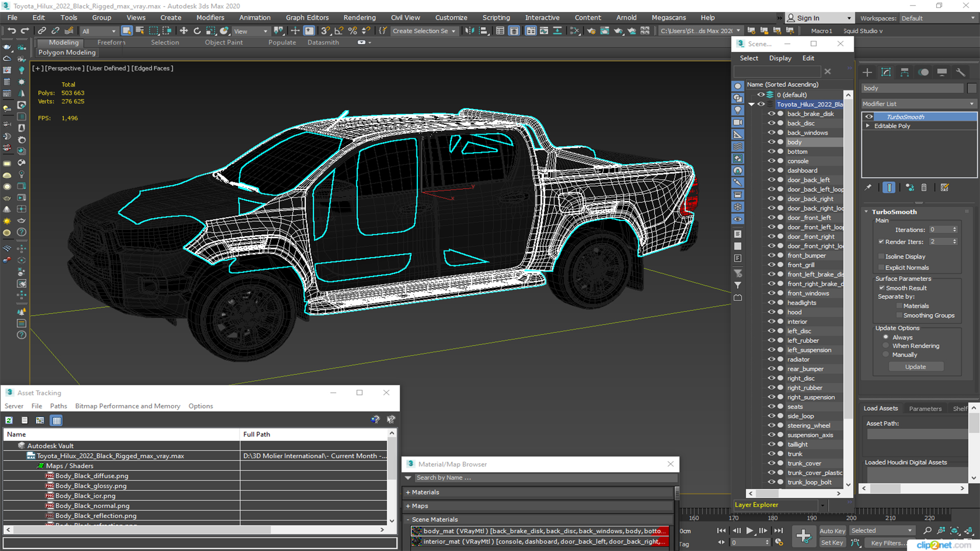Switch to the Motion command panel icon
Image resolution: width=980 pixels, height=551 pixels.
tap(923, 72)
